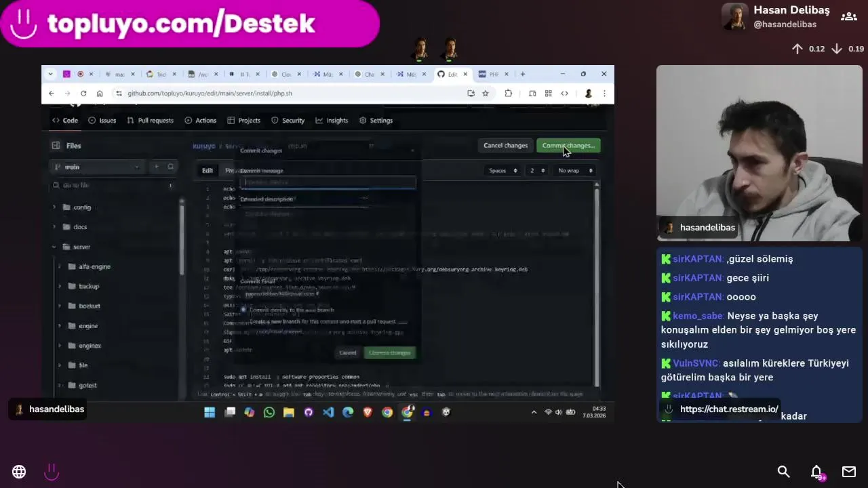The height and width of the screenshot is (488, 868).
Task: Show hidden system tray icons
Action: (x=534, y=412)
